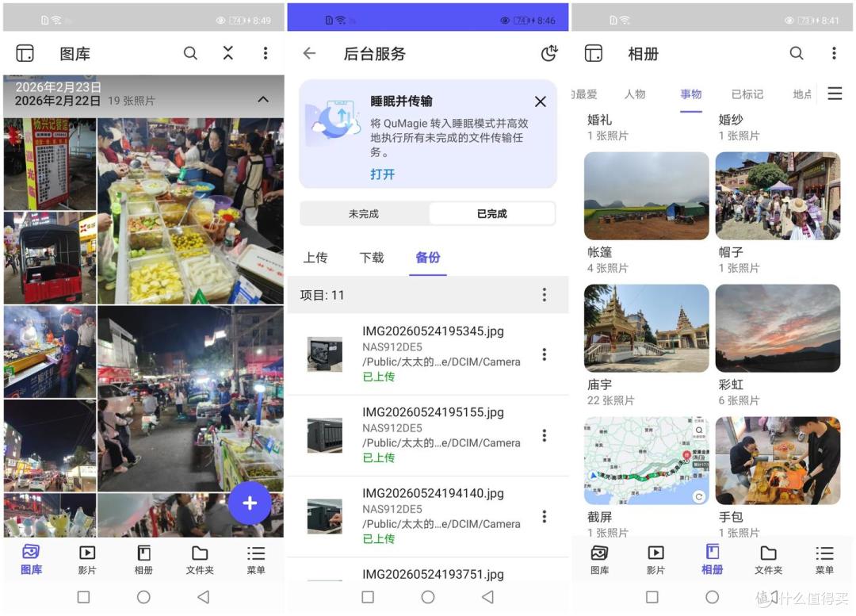Open the 文件夹 tab in the 相册 bottom bar
This screenshot has width=856, height=616.
coord(768,560)
